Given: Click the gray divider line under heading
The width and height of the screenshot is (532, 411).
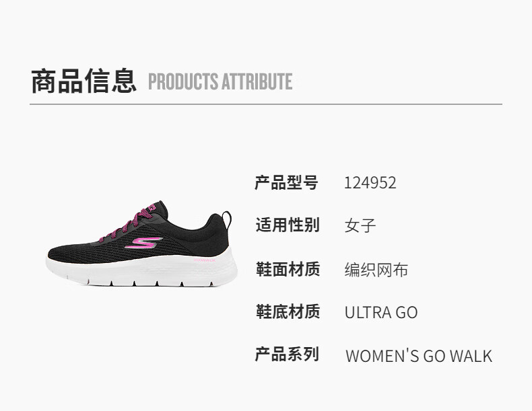Looking at the screenshot, I should pos(266,104).
